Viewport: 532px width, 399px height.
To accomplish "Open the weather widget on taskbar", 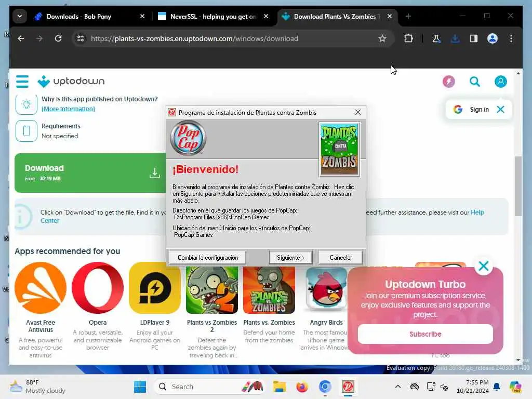I will tap(37, 387).
